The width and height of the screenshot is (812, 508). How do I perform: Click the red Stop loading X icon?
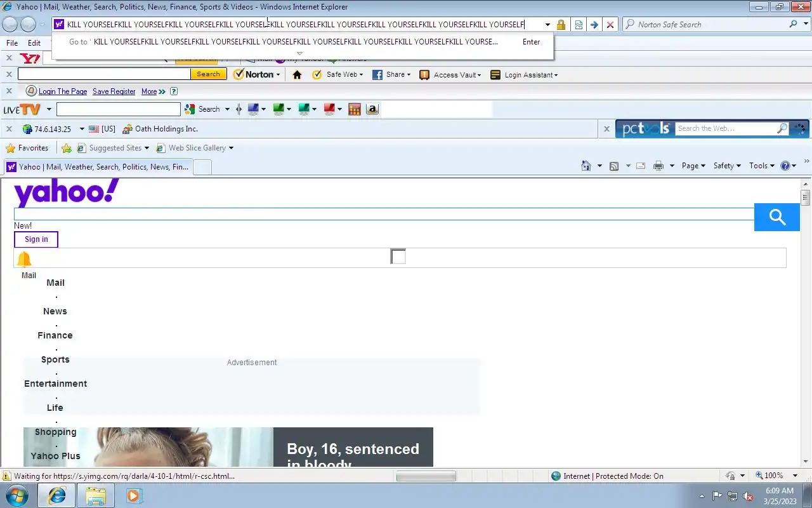[x=610, y=25]
